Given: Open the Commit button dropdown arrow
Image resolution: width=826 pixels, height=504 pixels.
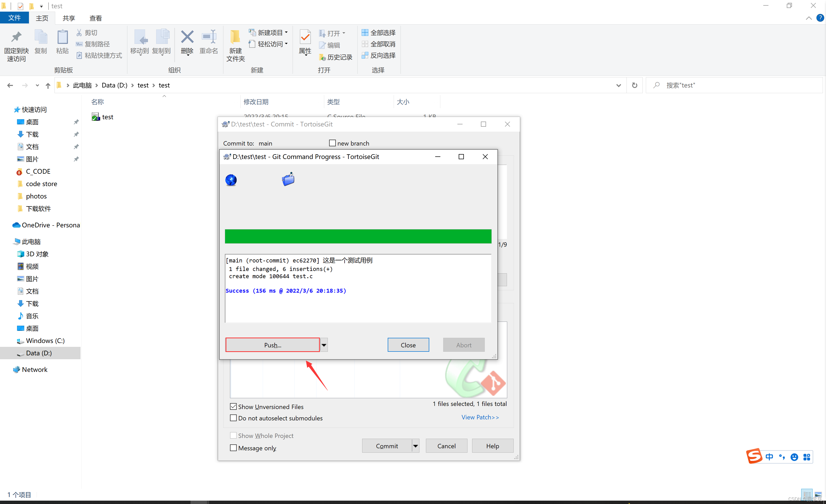Looking at the screenshot, I should coord(415,446).
